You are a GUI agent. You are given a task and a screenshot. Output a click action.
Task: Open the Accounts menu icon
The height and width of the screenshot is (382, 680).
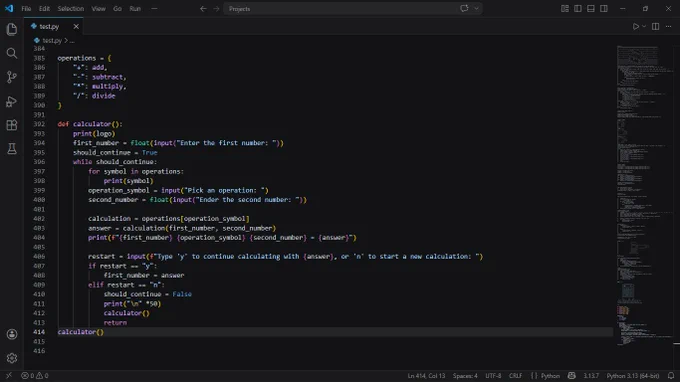pyautogui.click(x=12, y=334)
